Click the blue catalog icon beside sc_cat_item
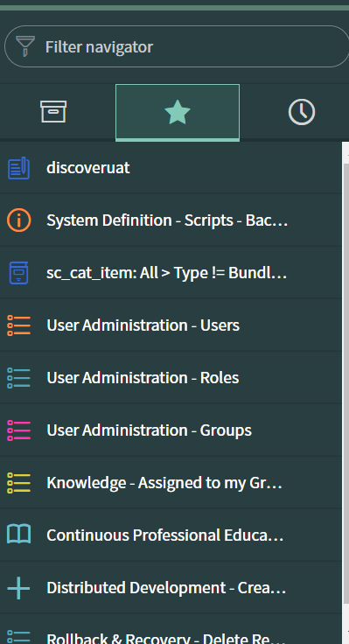This screenshot has width=349, height=644. [19, 273]
